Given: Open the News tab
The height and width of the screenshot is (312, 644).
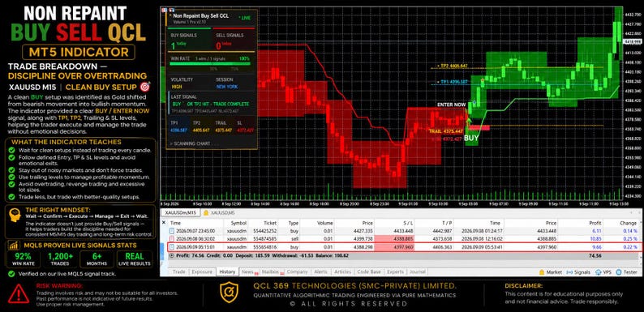Looking at the screenshot, I should click(247, 271).
